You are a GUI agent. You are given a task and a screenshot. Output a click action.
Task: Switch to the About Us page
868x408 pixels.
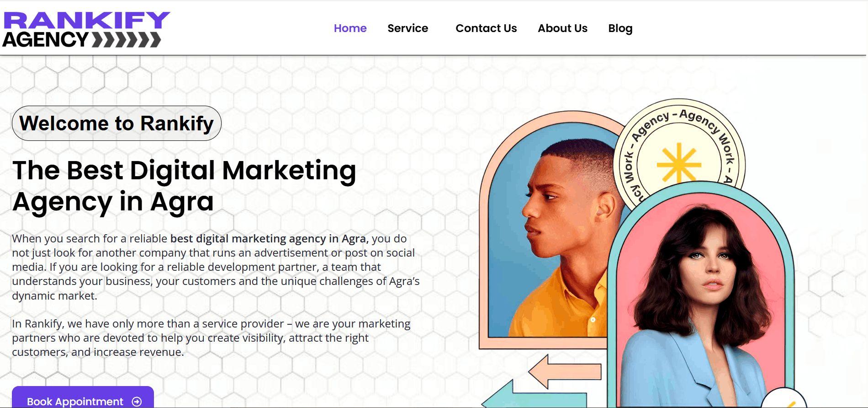(563, 28)
